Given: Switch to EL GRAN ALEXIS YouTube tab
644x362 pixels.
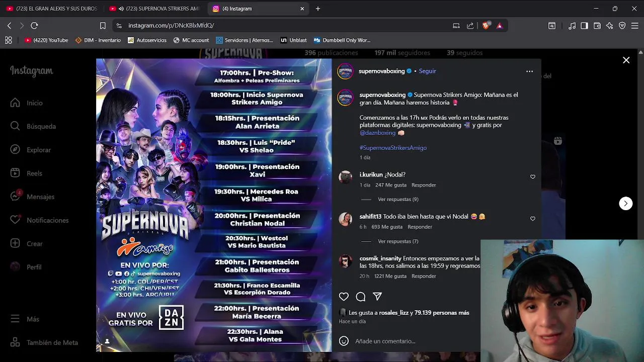Looking at the screenshot, I should (x=51, y=9).
